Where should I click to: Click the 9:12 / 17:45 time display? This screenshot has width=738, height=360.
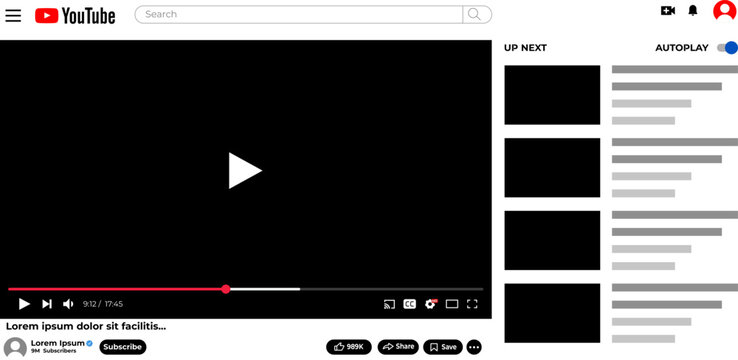point(103,304)
